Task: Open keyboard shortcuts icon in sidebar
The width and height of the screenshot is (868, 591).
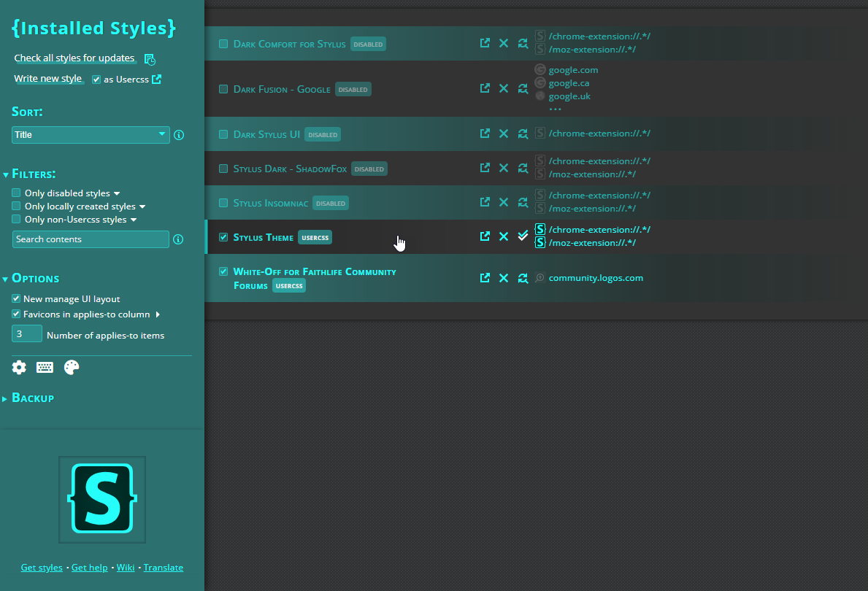Action: 45,368
